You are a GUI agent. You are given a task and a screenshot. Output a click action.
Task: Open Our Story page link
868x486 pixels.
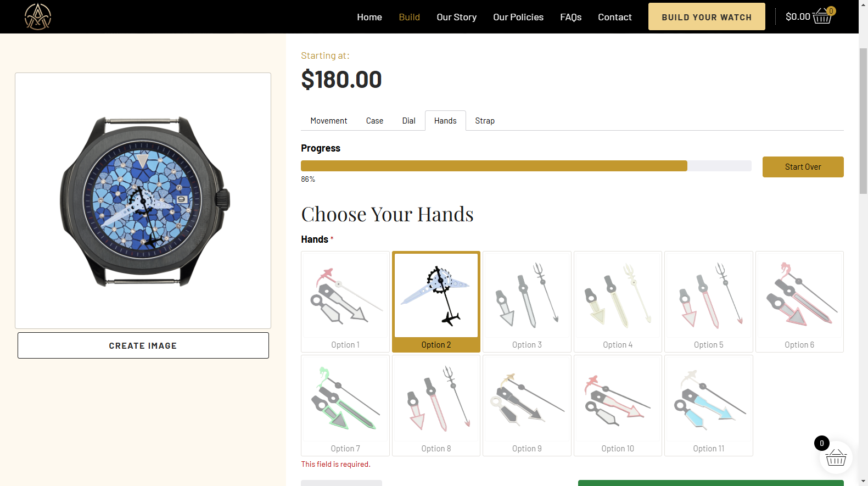456,17
